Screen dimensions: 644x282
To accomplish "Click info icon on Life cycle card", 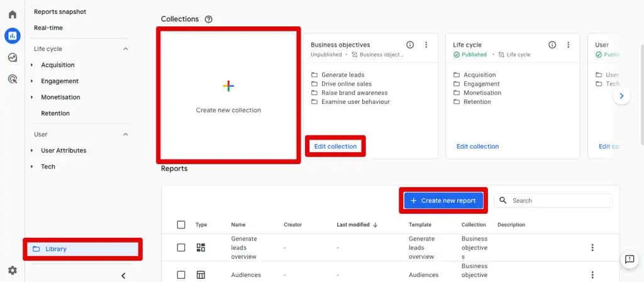I will click(x=552, y=45).
